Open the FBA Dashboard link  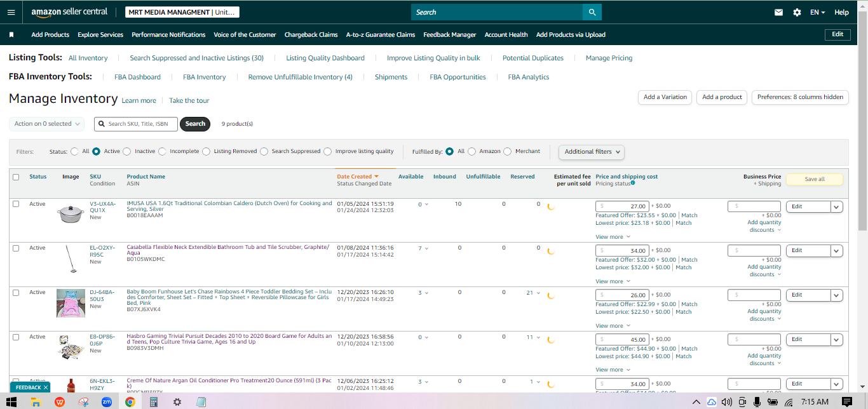[x=137, y=77]
